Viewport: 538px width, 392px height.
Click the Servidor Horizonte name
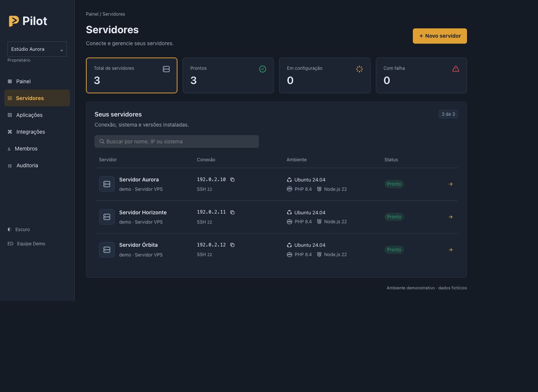pyautogui.click(x=143, y=212)
